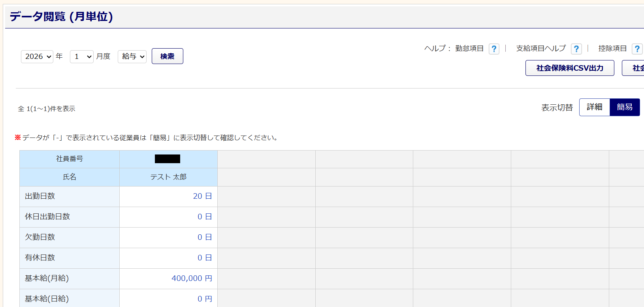Select the 有休日数 row label
Screen dimensions: 644x307
40,258
